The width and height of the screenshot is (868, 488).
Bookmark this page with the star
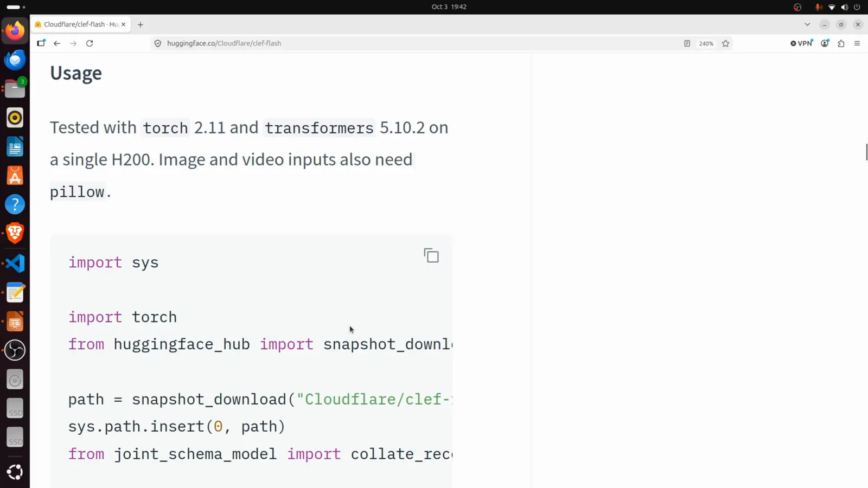pyautogui.click(x=725, y=43)
